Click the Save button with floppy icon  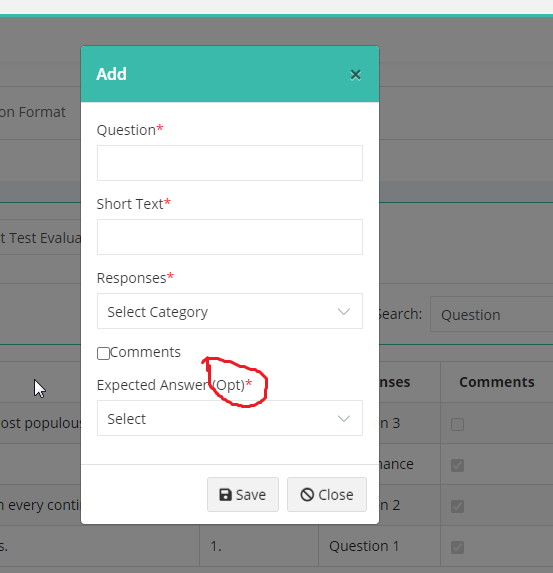[243, 494]
